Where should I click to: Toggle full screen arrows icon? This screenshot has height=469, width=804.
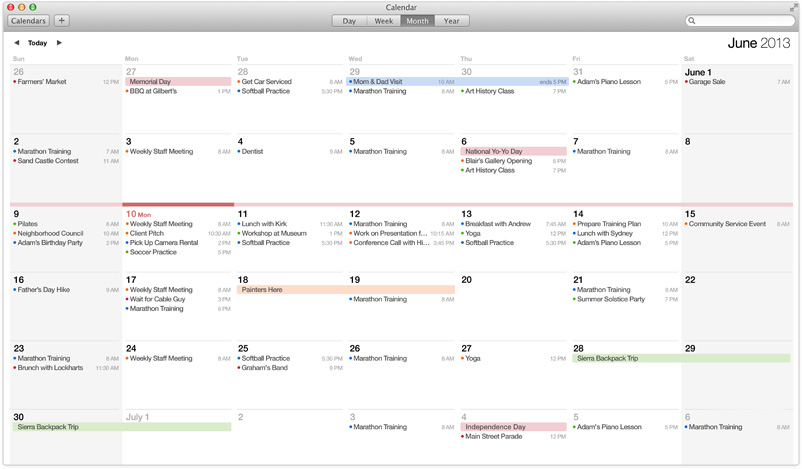click(x=794, y=7)
